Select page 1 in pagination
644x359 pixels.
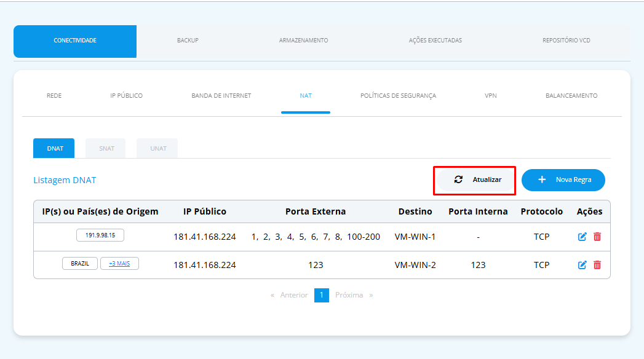pos(322,295)
